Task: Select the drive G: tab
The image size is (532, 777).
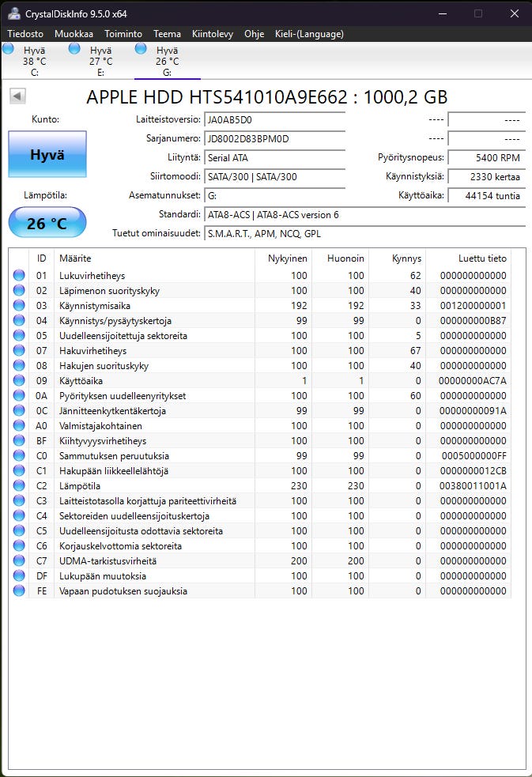Action: tap(167, 61)
